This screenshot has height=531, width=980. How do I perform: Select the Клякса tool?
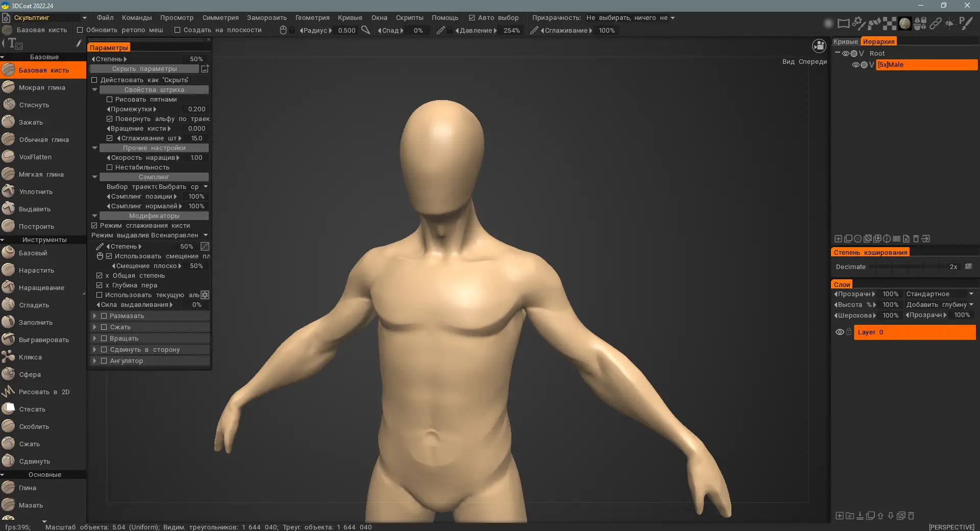click(43, 357)
